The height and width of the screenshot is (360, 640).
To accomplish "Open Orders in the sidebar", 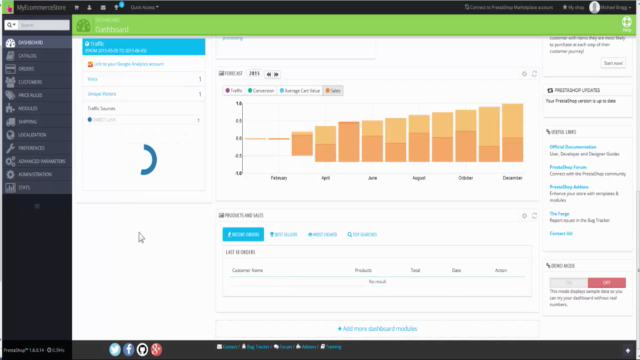I will click(x=37, y=69).
